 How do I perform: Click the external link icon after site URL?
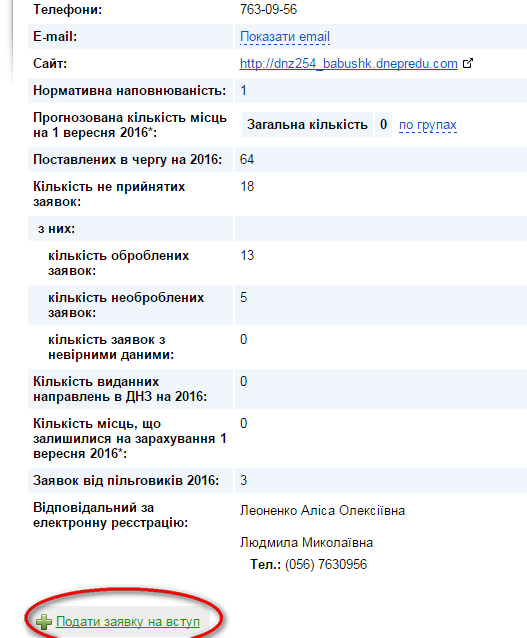coord(468,63)
